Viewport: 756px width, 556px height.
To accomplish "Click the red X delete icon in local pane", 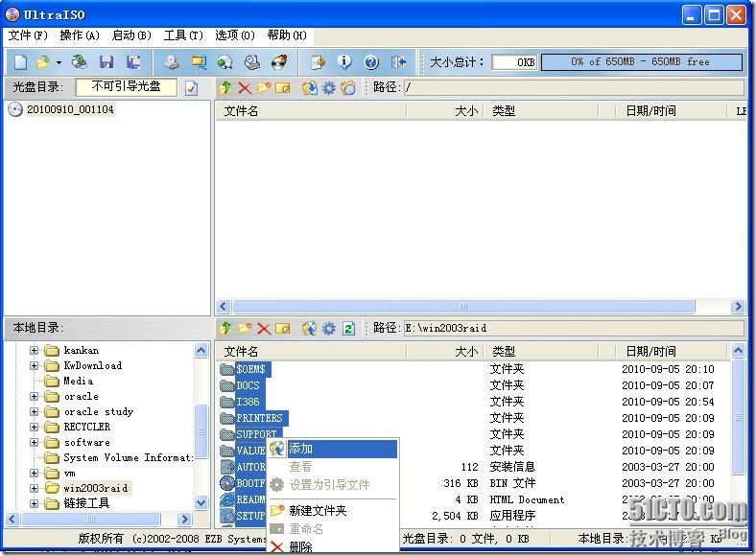I will [264, 329].
